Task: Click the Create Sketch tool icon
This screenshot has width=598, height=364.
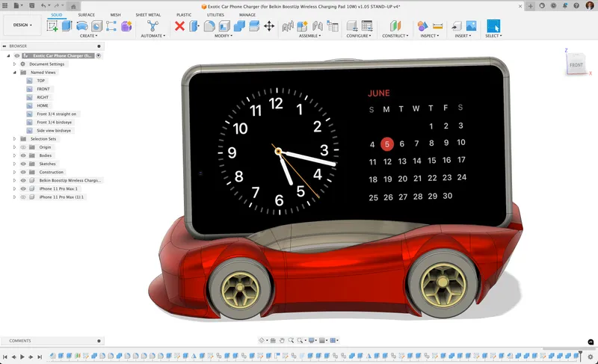Action: (52, 26)
